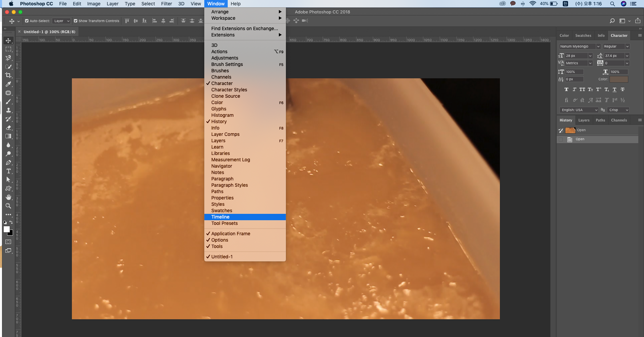This screenshot has height=337, width=644.
Task: Click the Strikethrough T icon
Action: [623, 89]
